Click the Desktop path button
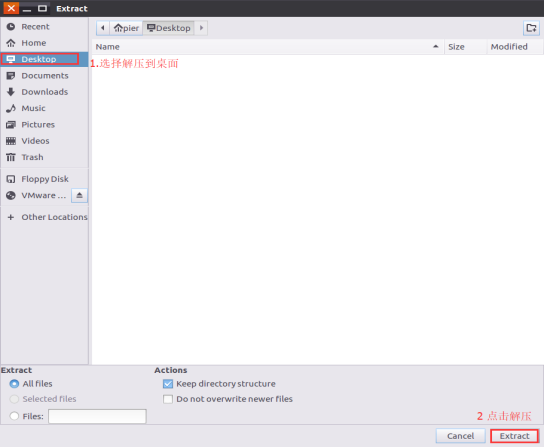Image resolution: width=544 pixels, height=448 pixels. tap(169, 28)
